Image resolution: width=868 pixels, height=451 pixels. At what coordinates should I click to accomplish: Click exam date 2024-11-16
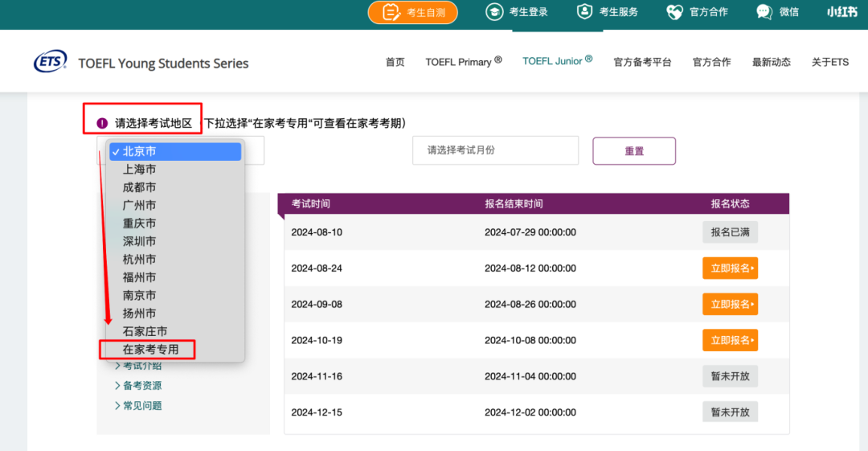click(317, 376)
